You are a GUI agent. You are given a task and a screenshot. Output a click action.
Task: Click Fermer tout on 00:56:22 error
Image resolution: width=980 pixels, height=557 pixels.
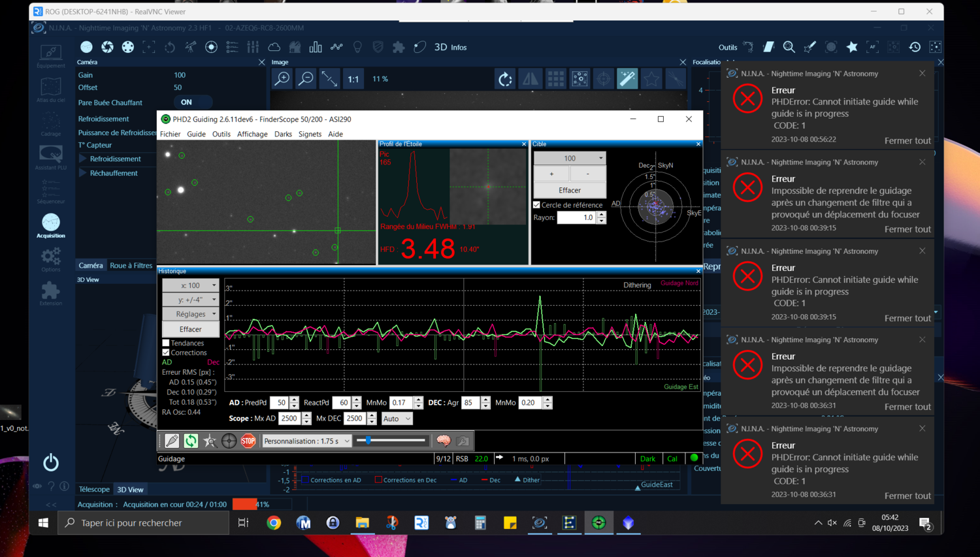[x=907, y=140]
